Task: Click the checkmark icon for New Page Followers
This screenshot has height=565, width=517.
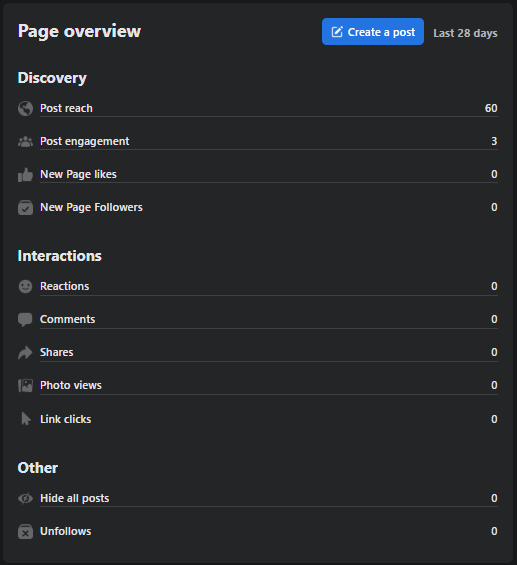Action: (x=25, y=208)
